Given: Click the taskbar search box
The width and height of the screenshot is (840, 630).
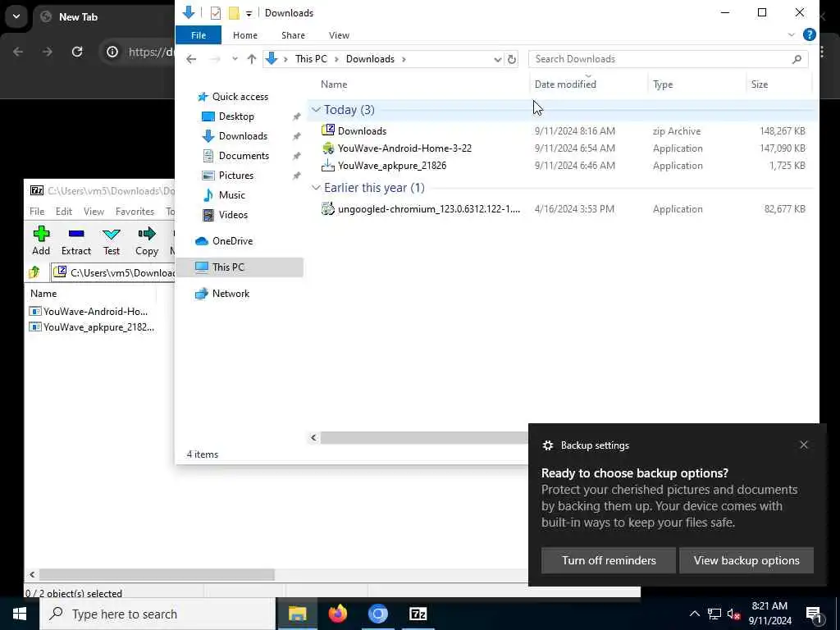Looking at the screenshot, I should pos(157,614).
